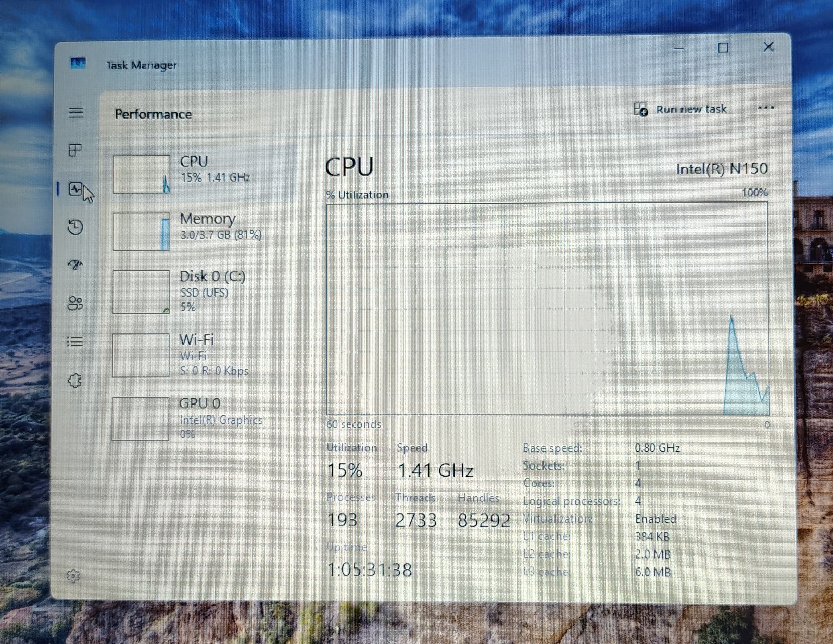The width and height of the screenshot is (833, 644).
Task: Click the L2 cache value 2.0 MB
Action: [652, 554]
